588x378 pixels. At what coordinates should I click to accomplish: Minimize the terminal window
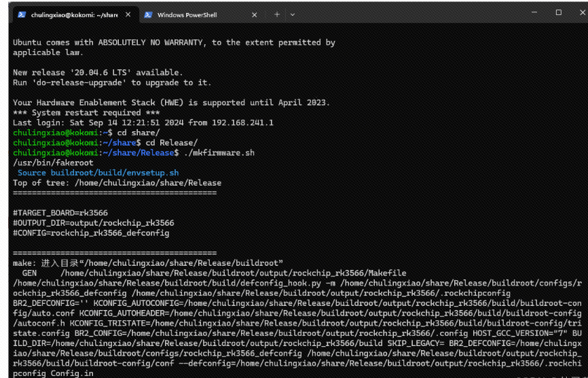click(x=534, y=12)
